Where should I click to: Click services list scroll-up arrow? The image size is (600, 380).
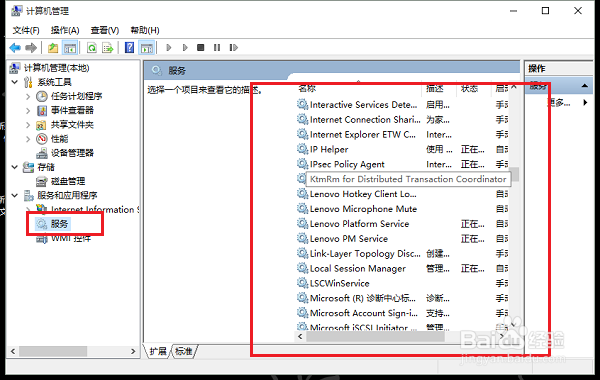click(x=514, y=87)
